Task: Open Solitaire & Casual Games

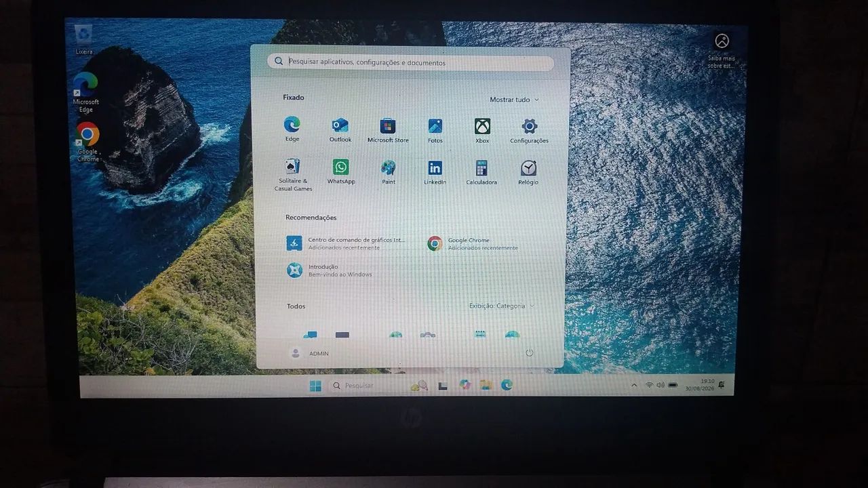Action: [x=293, y=175]
